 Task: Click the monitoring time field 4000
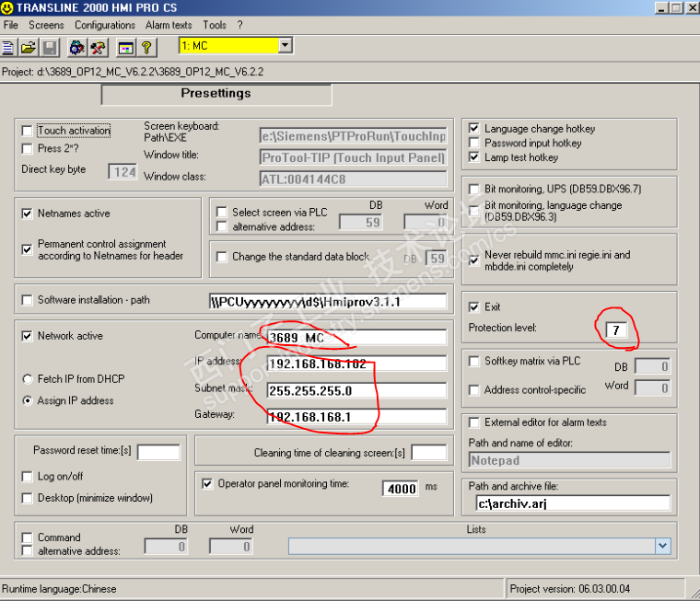tap(401, 489)
